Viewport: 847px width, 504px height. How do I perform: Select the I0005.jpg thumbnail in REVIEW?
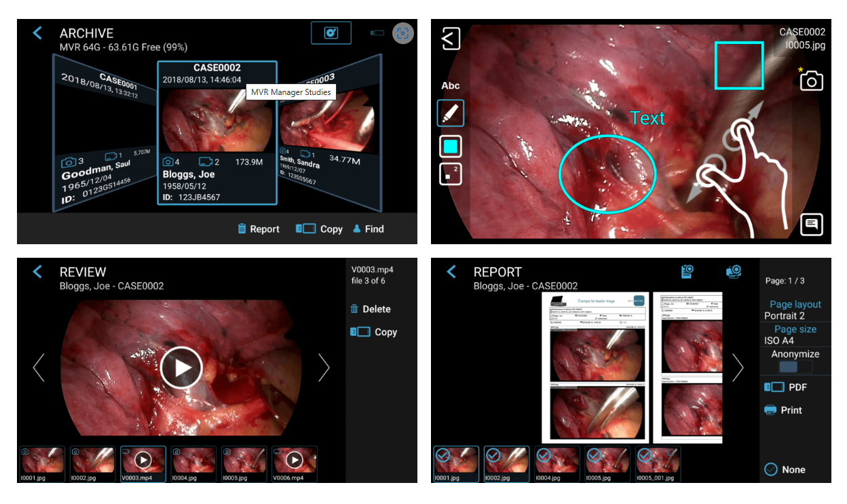tap(244, 464)
